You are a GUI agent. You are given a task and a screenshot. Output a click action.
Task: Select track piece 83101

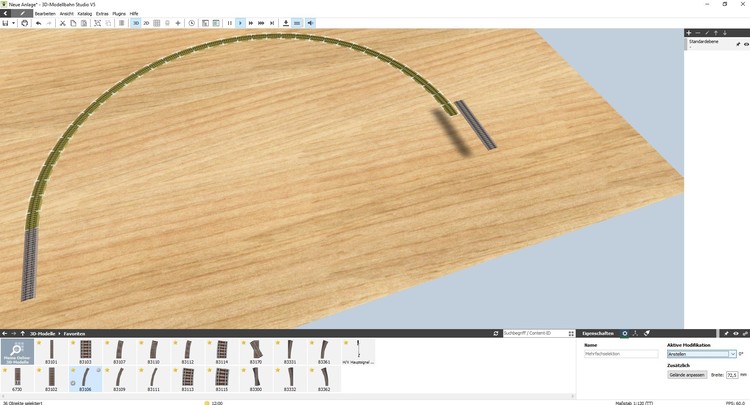(51, 352)
